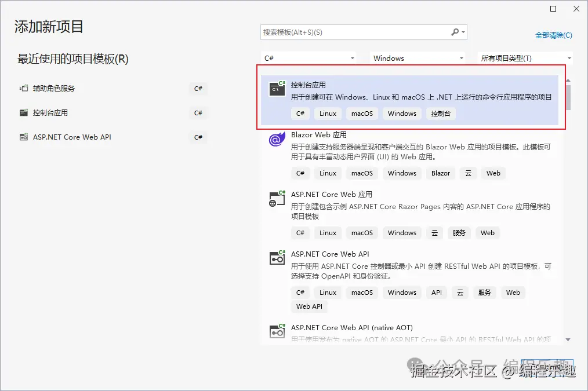Select the Blazor Web 应用 template title
This screenshot has height=391, width=588.
coord(319,135)
